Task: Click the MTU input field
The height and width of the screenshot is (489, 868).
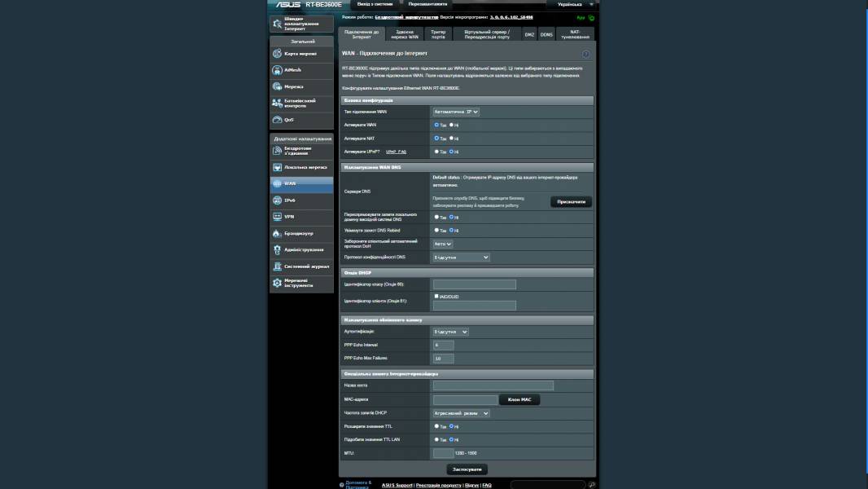Action: pos(444,454)
